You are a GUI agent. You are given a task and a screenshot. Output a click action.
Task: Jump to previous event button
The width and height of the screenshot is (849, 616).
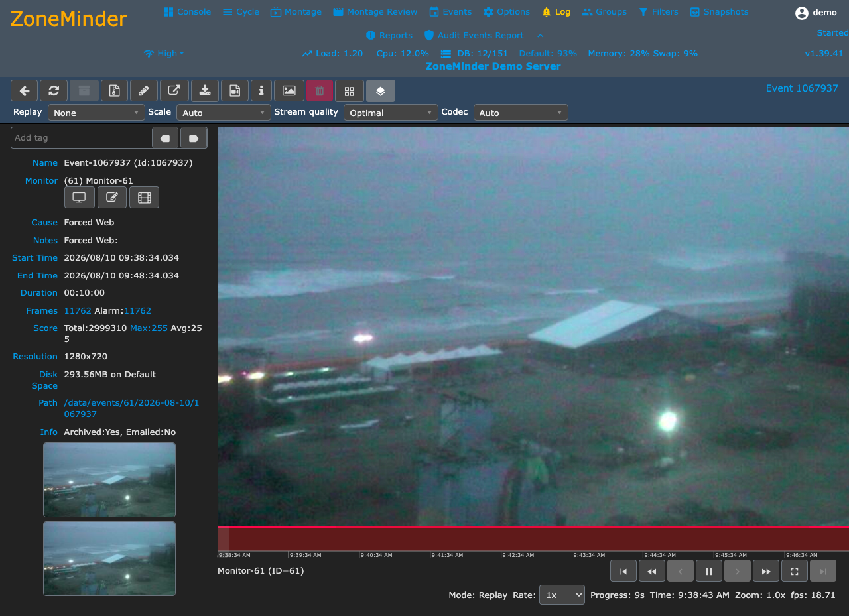coord(623,571)
